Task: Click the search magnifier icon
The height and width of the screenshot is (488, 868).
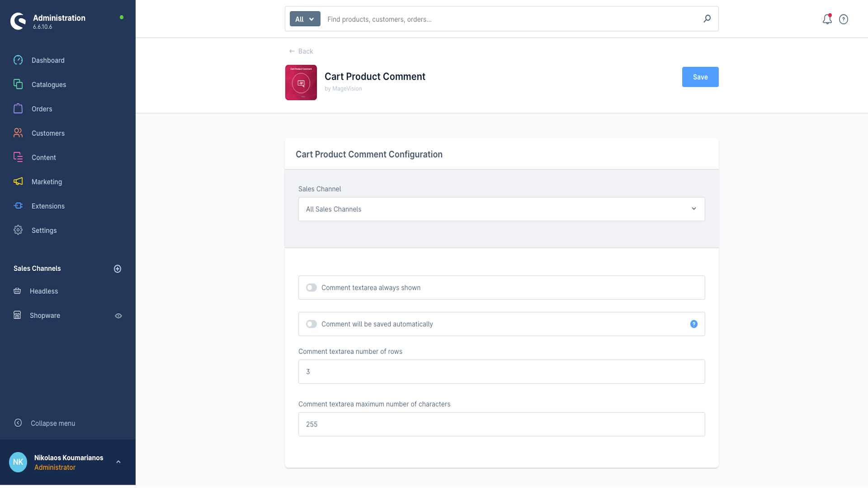Action: tap(707, 19)
